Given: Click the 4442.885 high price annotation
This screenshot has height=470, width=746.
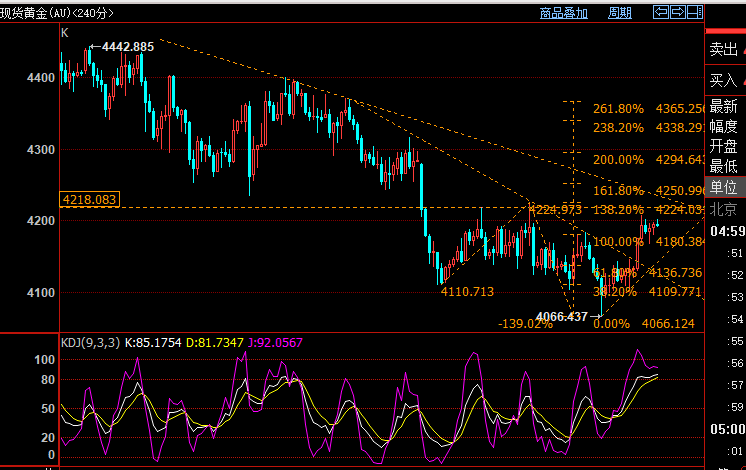Looking at the screenshot, I should pos(128,47).
